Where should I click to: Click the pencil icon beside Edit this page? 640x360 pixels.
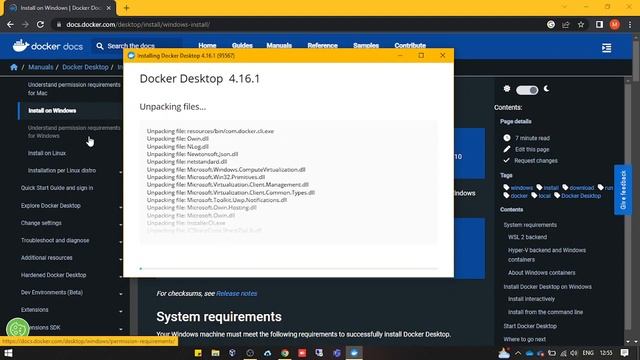click(x=507, y=149)
